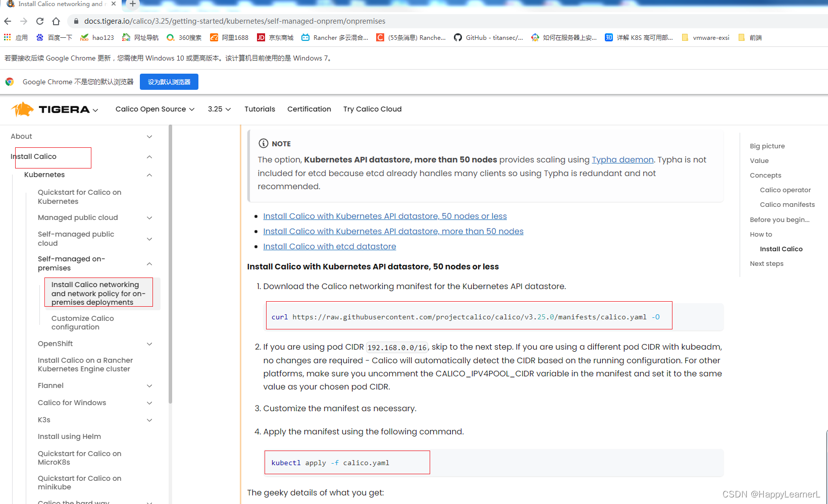This screenshot has height=504, width=828.
Task: Click the address bar URL
Action: (235, 21)
